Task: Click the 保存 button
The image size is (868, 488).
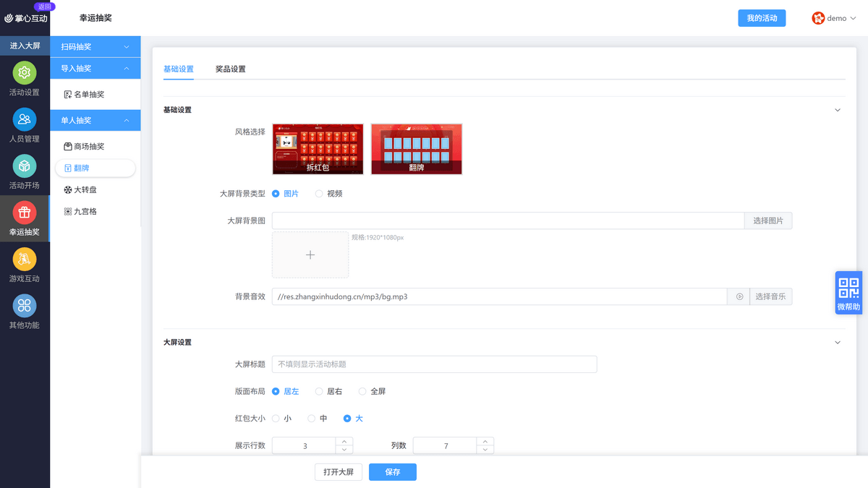Action: [x=393, y=472]
